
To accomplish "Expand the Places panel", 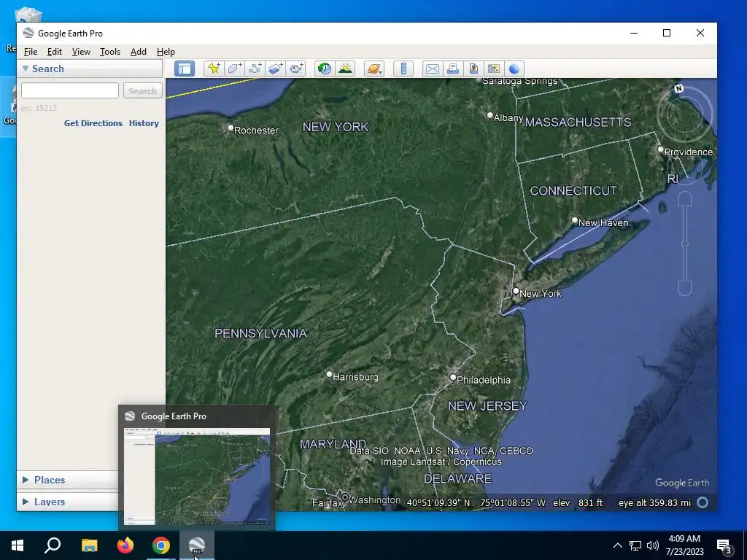I will [26, 480].
